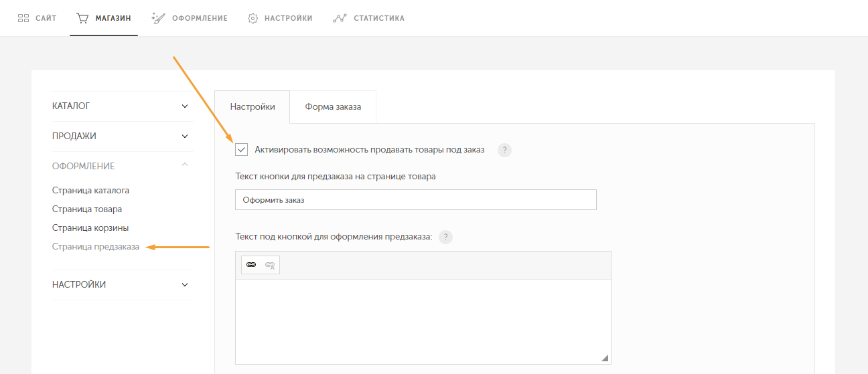Expand the Продажи section in the sidebar

click(122, 136)
